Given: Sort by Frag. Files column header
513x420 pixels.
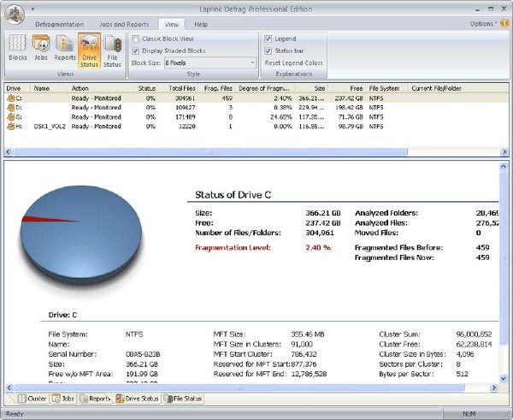Looking at the screenshot, I should pos(216,88).
